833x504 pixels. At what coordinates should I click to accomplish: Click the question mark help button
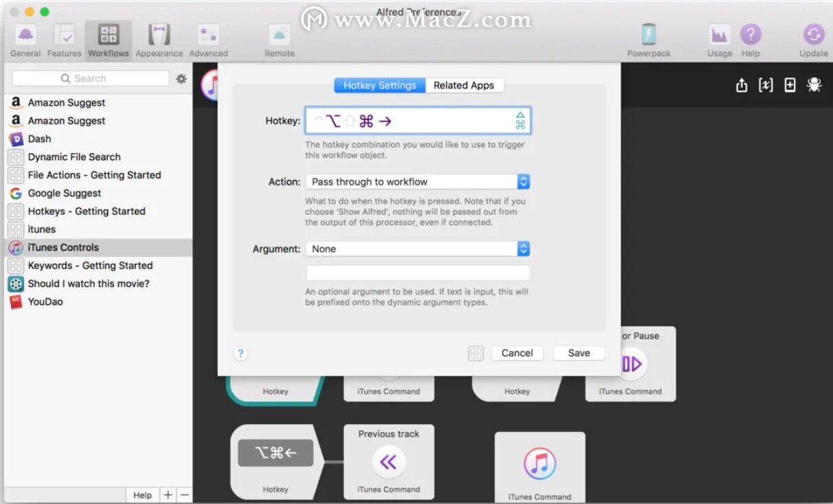pos(240,354)
